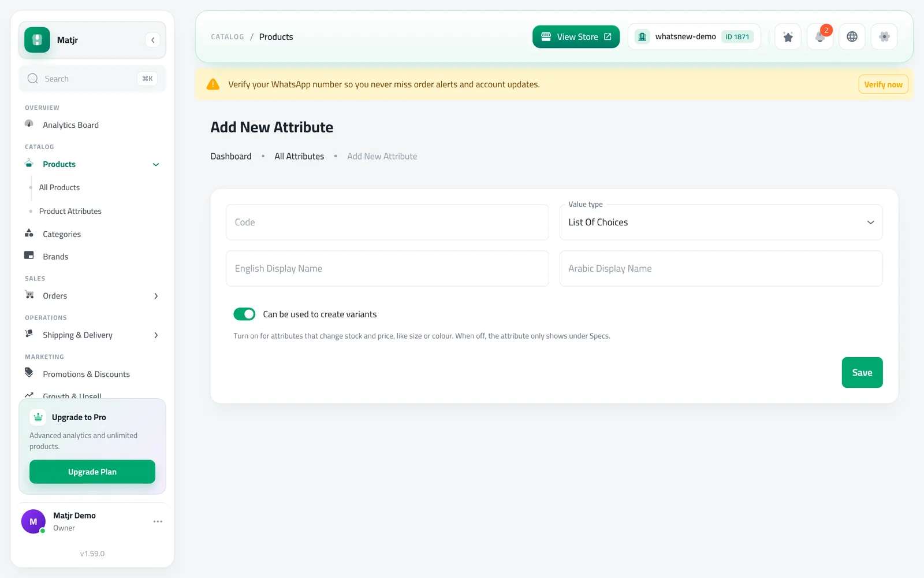This screenshot has width=924, height=578.
Task: Focus Arabic Display Name field
Action: (721, 268)
